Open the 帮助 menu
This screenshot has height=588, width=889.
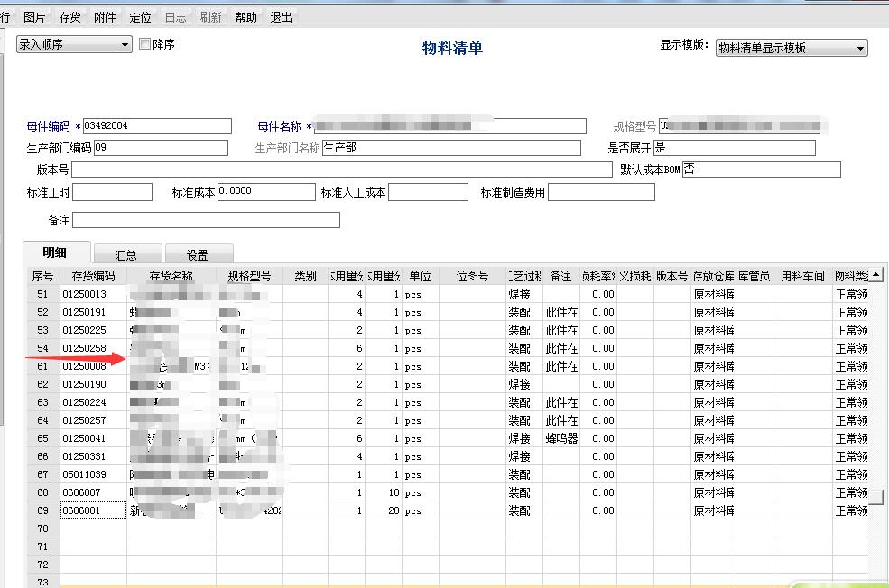pos(245,17)
